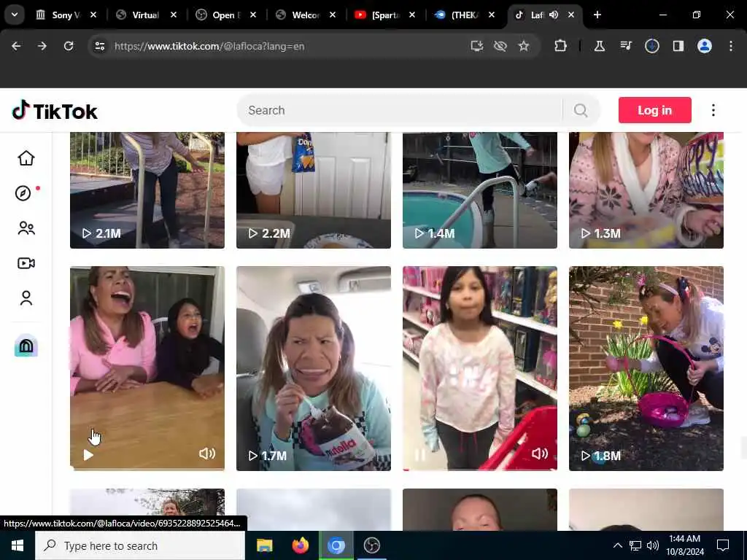Close the Sony tab
747x560 pixels.
click(93, 15)
